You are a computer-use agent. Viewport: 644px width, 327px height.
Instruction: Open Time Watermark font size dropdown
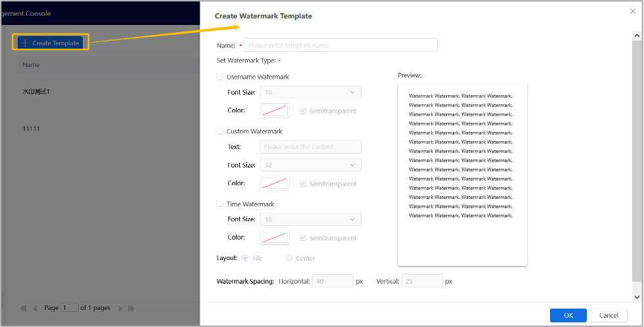(310, 220)
